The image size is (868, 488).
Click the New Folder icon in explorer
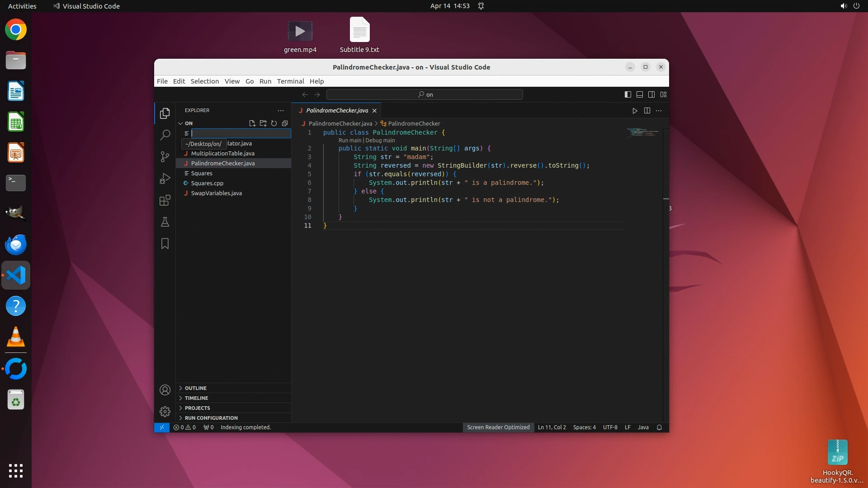[263, 123]
